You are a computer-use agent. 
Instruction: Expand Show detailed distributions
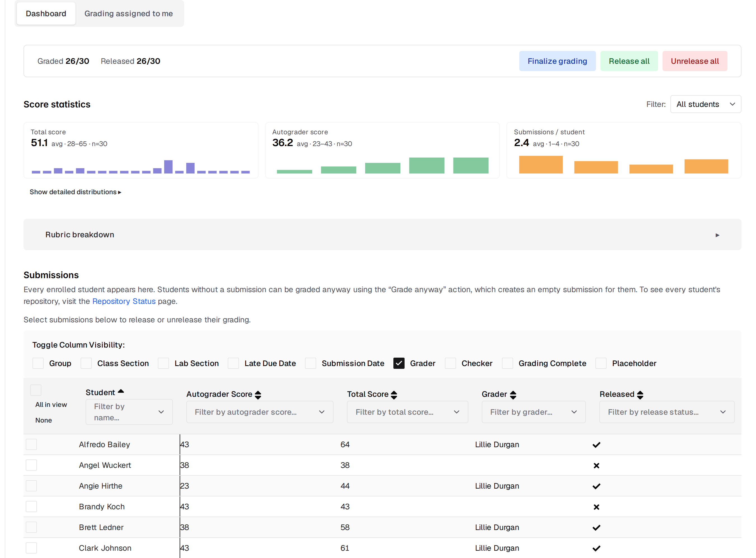click(x=75, y=192)
